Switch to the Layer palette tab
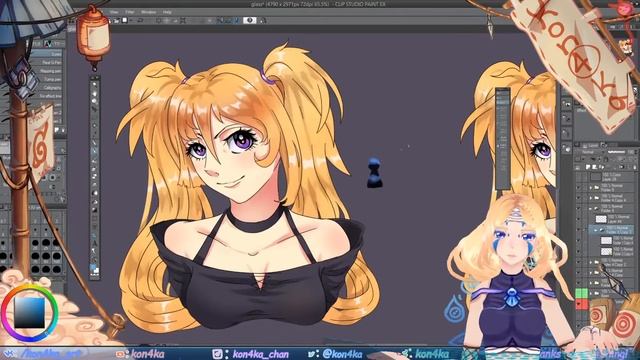The height and width of the screenshot is (360, 640). (591, 146)
